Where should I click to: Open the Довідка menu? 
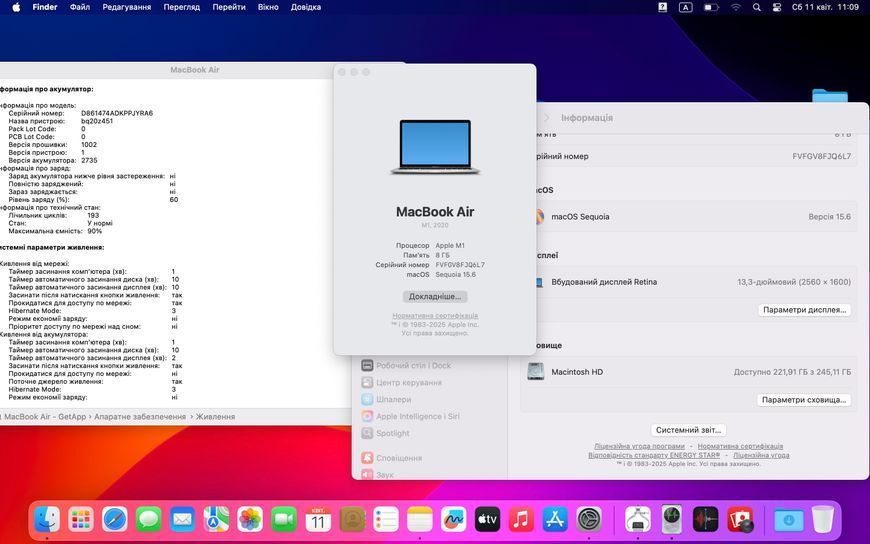coord(306,7)
